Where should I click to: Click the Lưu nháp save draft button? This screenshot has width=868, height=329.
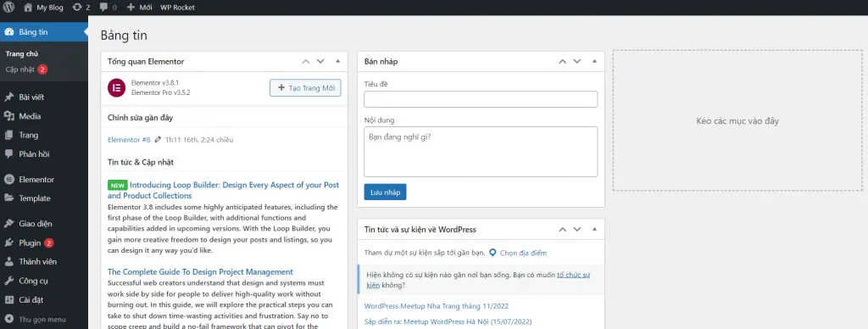click(x=386, y=192)
